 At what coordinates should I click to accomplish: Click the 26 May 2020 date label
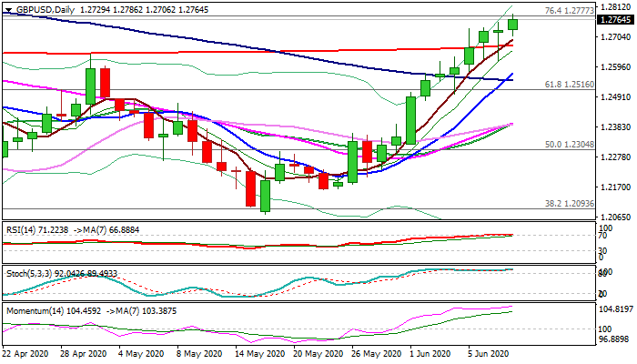(x=374, y=354)
